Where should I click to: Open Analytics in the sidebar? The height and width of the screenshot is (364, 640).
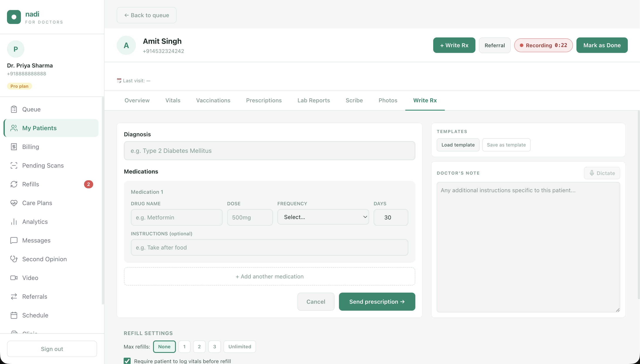(51, 222)
